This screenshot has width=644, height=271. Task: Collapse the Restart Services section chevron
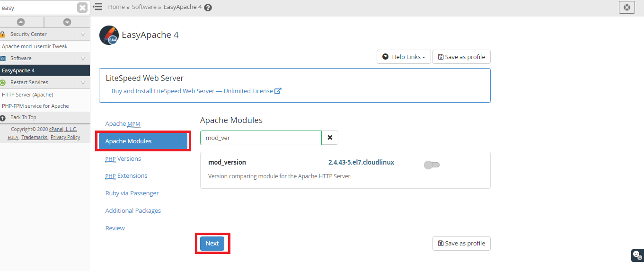pos(83,82)
